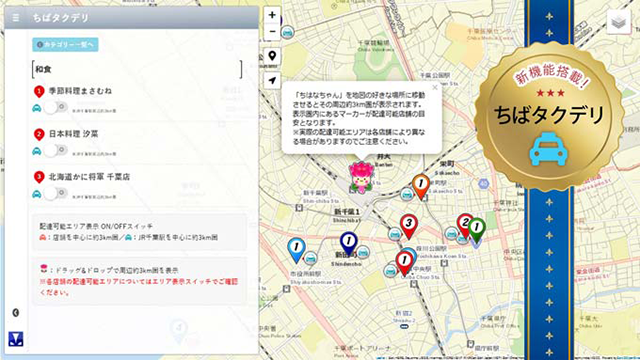640x360 pixels.
Task: Click the 和食 category heading field
Action: 137,69
